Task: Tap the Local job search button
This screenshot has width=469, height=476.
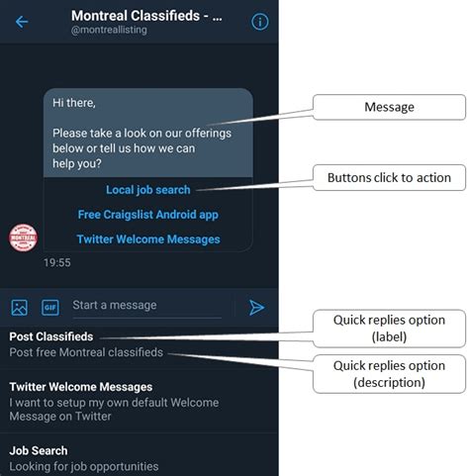Action: coord(148,190)
